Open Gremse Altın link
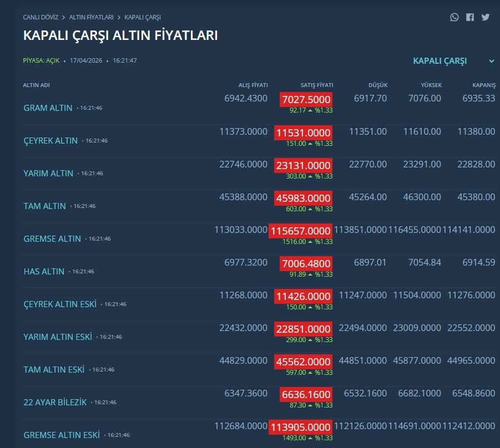The width and height of the screenshot is (500, 448). [52, 239]
